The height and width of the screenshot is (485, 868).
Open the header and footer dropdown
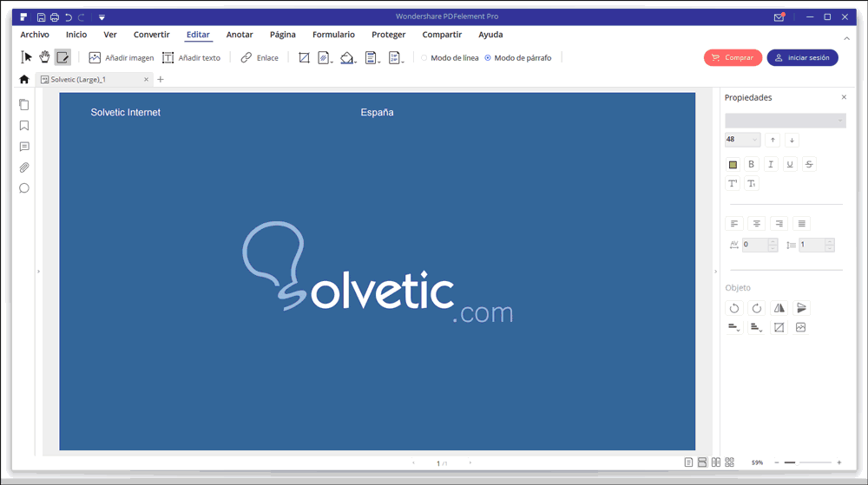372,57
